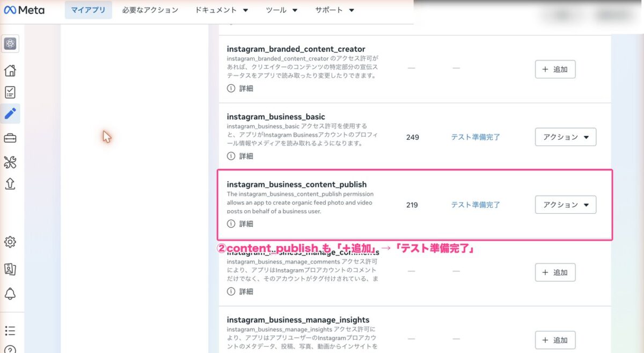Screen dimensions: 644x353
Task: Click the instagram_branded_content_creator heading
Action: [296, 49]
